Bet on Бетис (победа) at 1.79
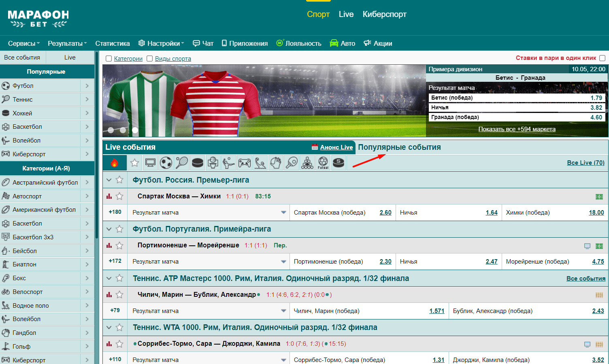 tap(517, 98)
